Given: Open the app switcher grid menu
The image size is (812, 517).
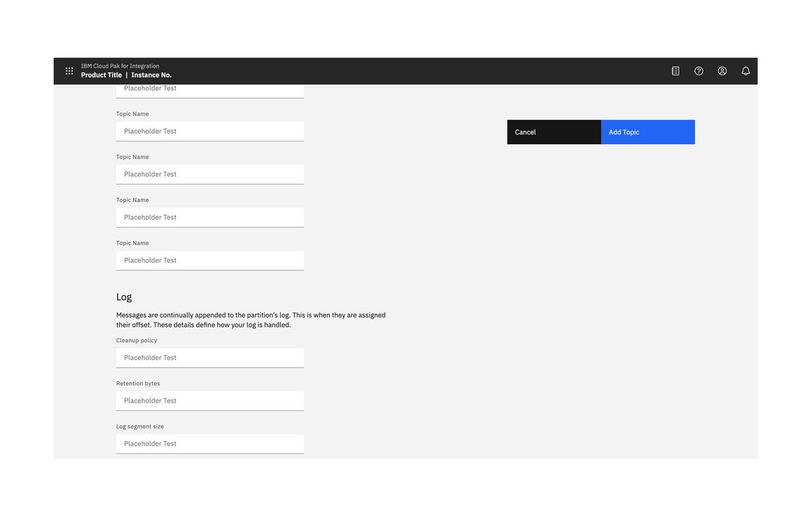Looking at the screenshot, I should tap(69, 70).
